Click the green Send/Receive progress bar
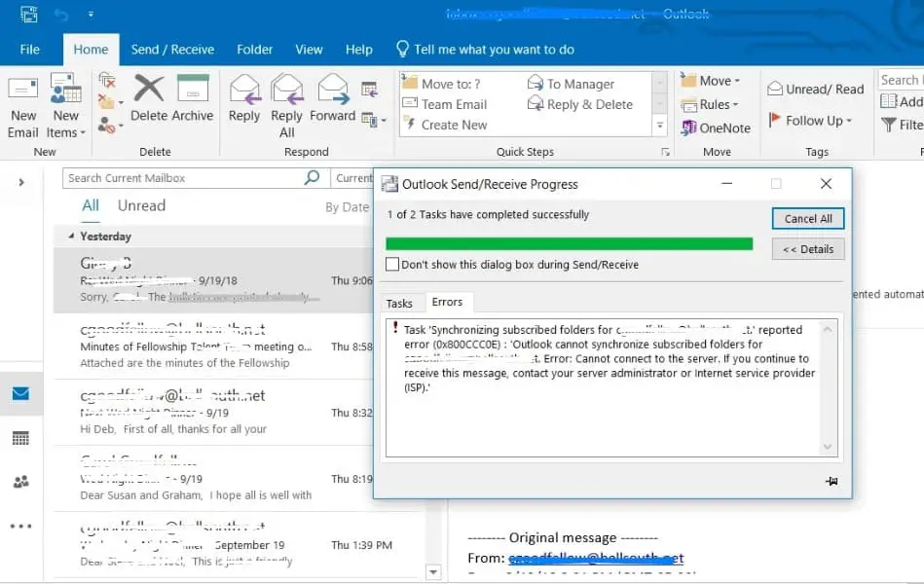The height and width of the screenshot is (584, 924). [570, 244]
